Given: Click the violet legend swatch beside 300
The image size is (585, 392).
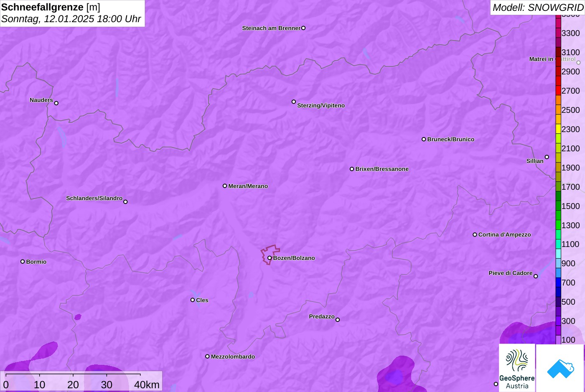Looking at the screenshot, I should [x=558, y=321].
